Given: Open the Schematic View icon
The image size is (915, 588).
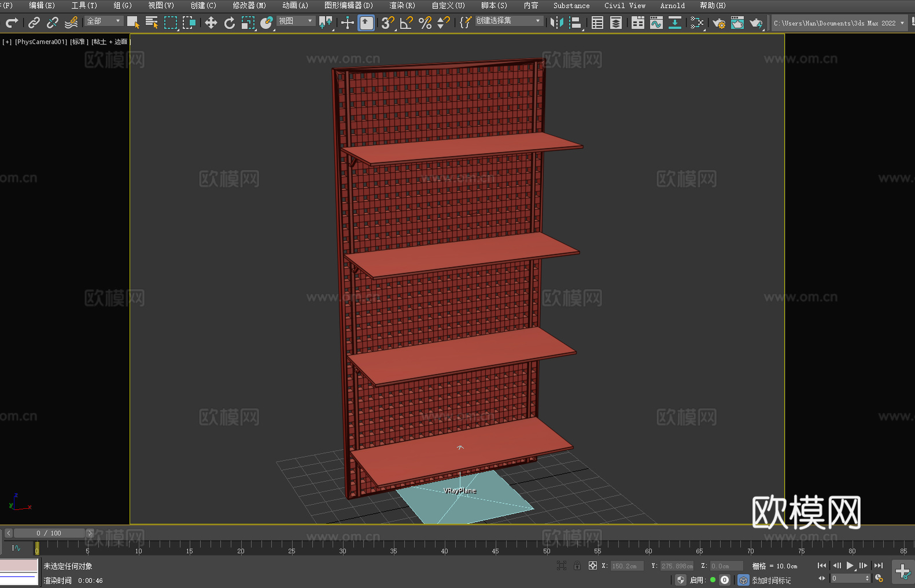Looking at the screenshot, I should click(x=674, y=23).
